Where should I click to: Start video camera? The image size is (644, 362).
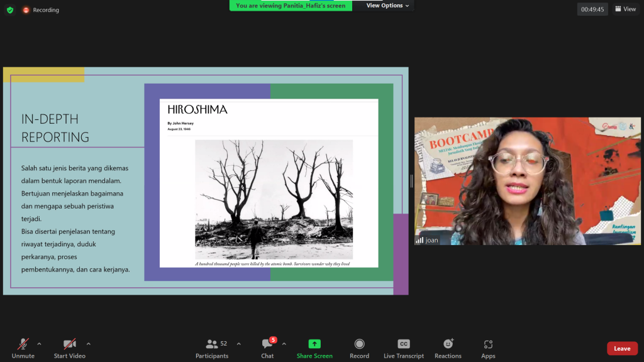(69, 348)
